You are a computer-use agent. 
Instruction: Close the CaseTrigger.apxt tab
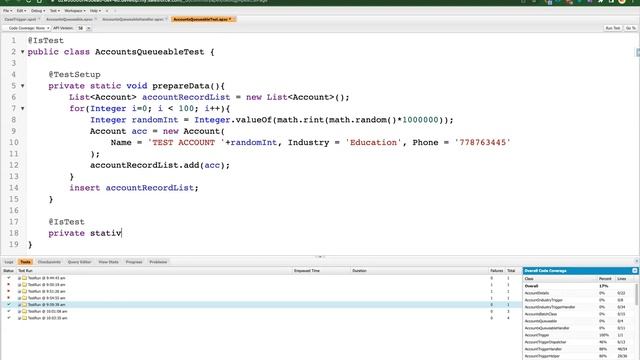pos(39,19)
